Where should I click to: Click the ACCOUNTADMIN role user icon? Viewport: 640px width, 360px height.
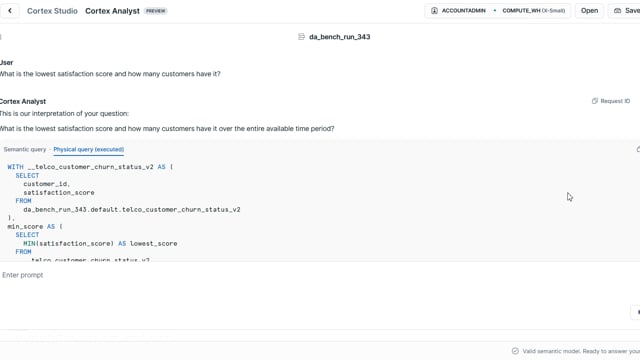click(x=434, y=11)
